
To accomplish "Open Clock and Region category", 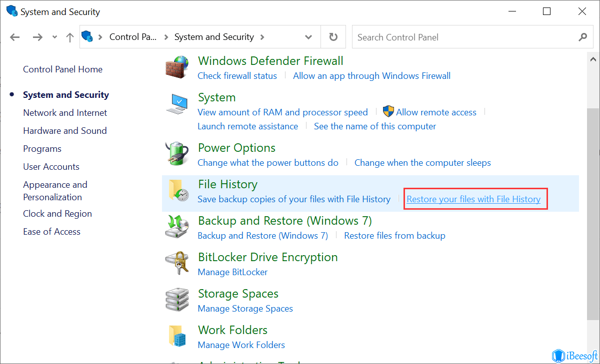I will click(57, 214).
